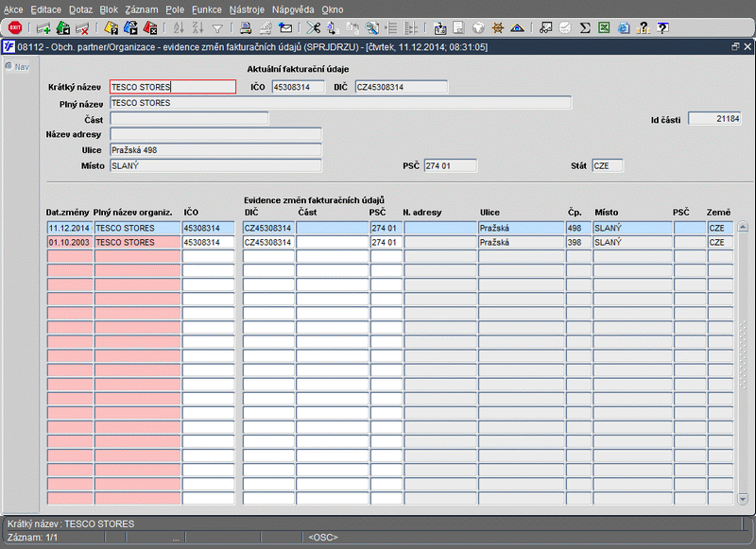The width and height of the screenshot is (756, 549).
Task: Click the printer icon
Action: tap(246, 28)
